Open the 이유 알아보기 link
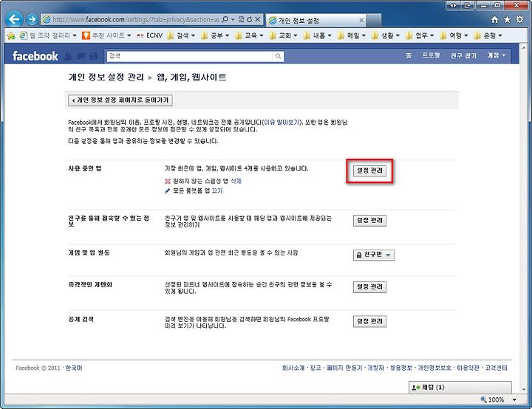This screenshot has height=409, width=532. [282, 122]
